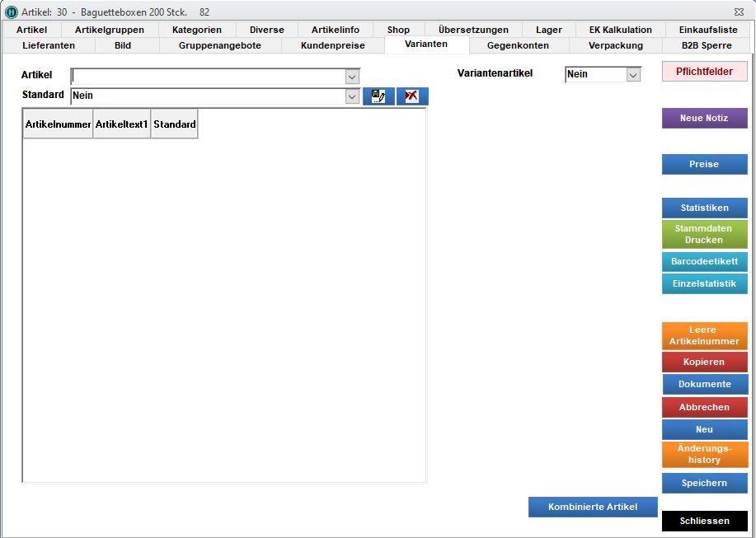Open the Änderungshistory
Image resolution: width=756 pixels, height=538 pixels.
pos(704,454)
